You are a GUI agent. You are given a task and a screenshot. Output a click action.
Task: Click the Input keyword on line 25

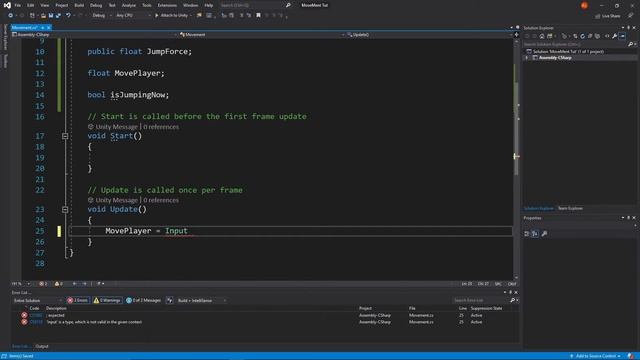click(176, 231)
